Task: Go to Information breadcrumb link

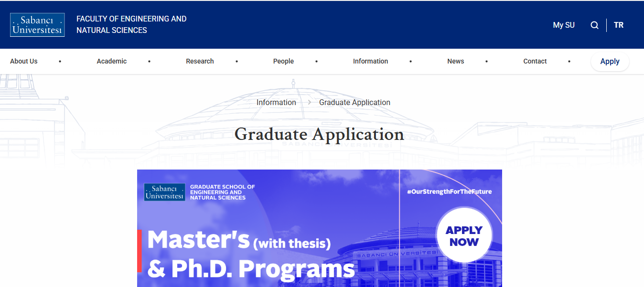Action: (276, 103)
